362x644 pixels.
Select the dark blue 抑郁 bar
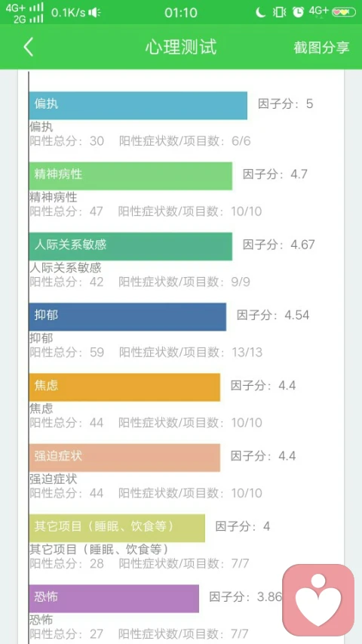[x=127, y=316]
